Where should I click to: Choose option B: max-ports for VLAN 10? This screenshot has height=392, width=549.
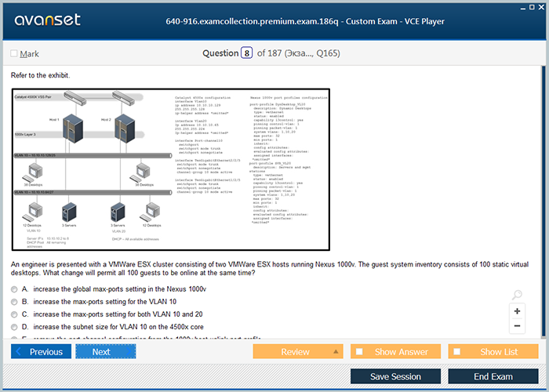[14, 301]
